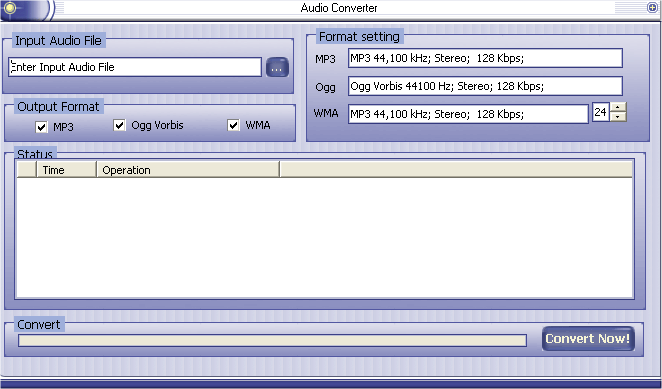Select the Ogg Vorbis format setting field
The height and width of the screenshot is (389, 662).
[x=485, y=86]
